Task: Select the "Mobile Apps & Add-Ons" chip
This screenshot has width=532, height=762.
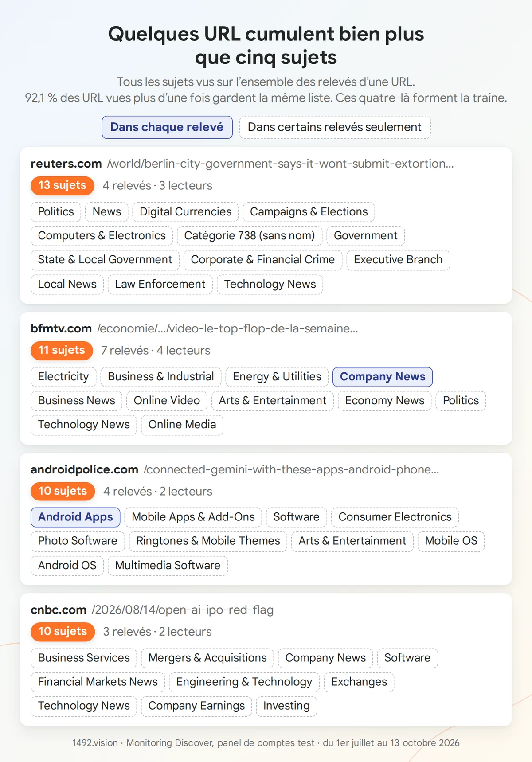Action: pos(193,517)
